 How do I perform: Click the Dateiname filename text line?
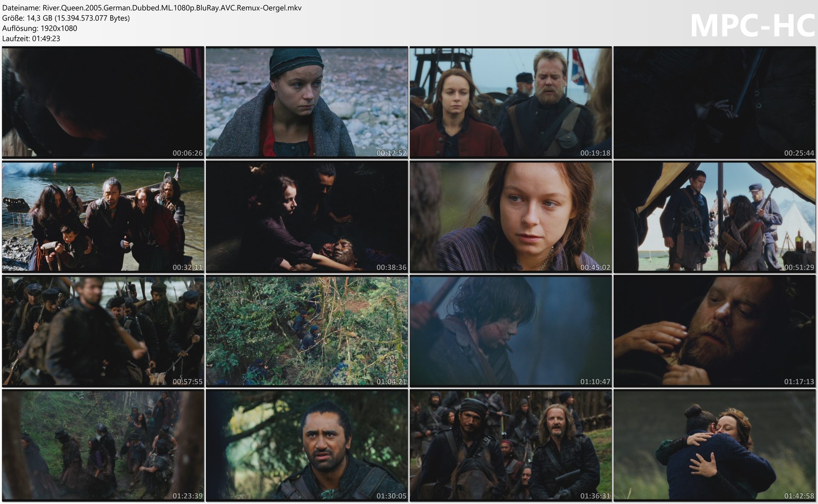click(152, 8)
